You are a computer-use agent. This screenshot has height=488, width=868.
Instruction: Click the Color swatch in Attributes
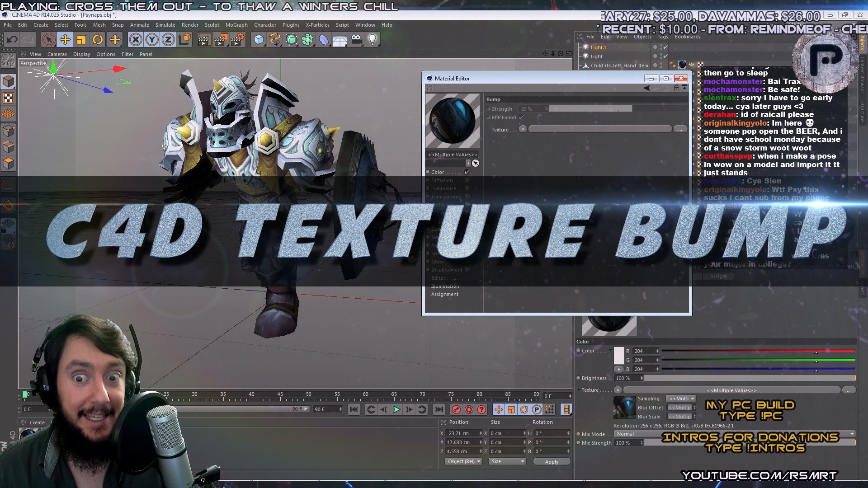click(x=619, y=356)
